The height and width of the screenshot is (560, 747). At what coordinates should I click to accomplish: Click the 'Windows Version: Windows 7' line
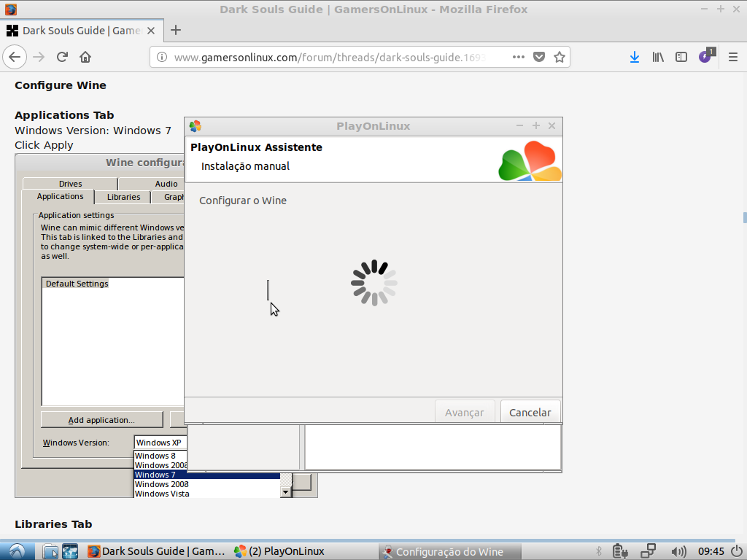(93, 131)
